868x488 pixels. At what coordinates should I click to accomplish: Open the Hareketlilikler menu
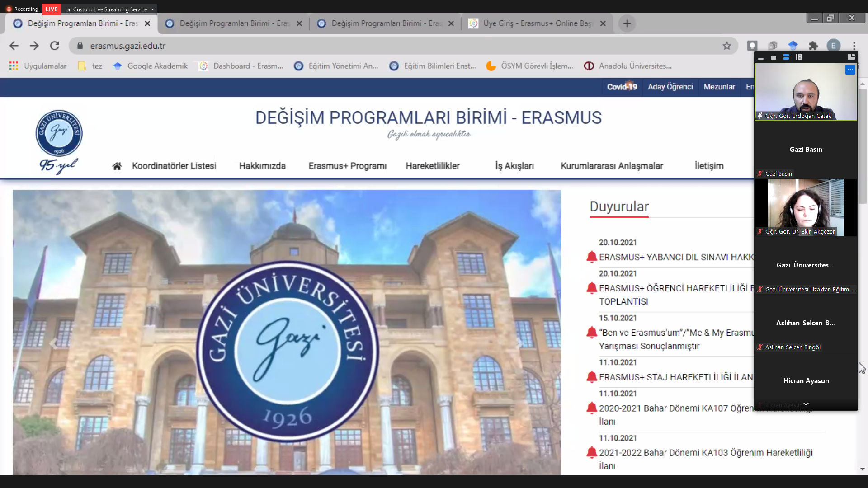432,166
